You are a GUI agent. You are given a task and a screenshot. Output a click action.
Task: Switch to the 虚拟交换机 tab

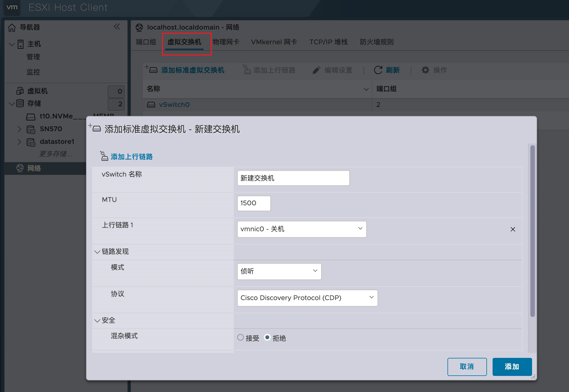(x=184, y=42)
